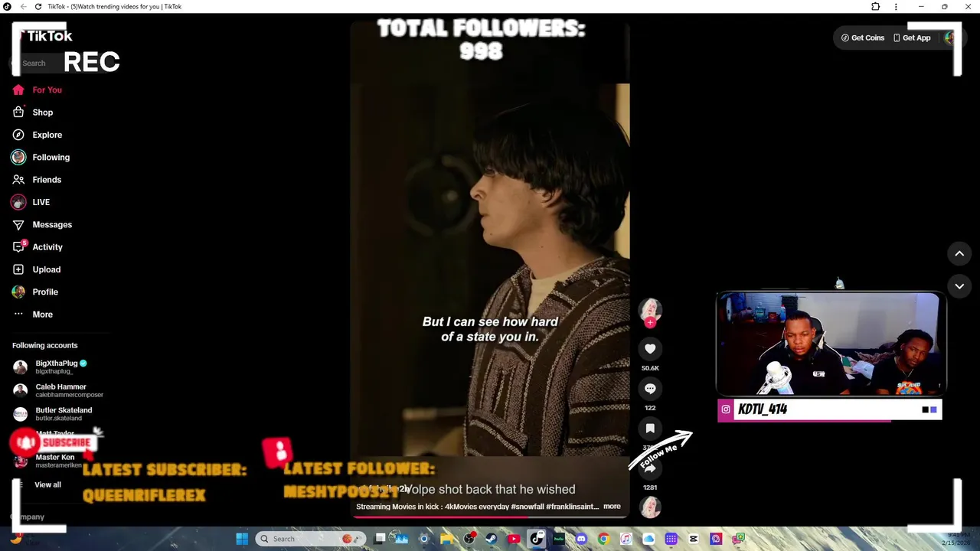The image size is (980, 551).
Task: Open Hulu from the taskbar
Action: pyautogui.click(x=559, y=539)
